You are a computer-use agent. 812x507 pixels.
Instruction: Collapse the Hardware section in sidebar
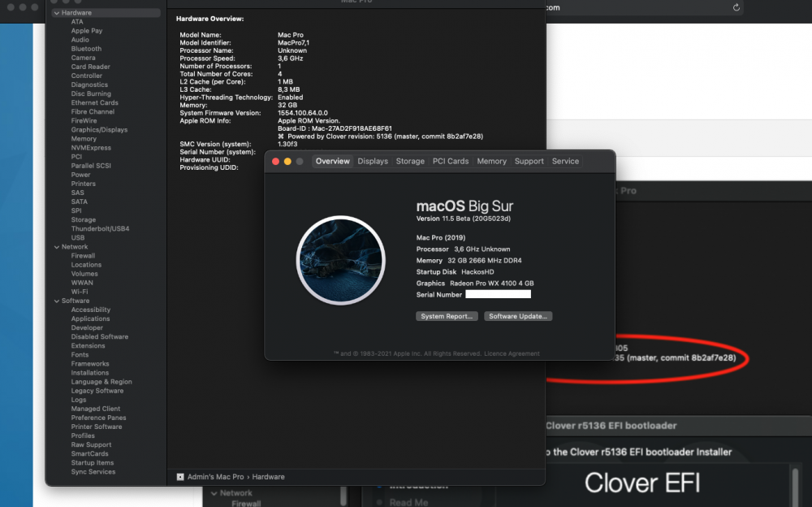[x=57, y=13]
